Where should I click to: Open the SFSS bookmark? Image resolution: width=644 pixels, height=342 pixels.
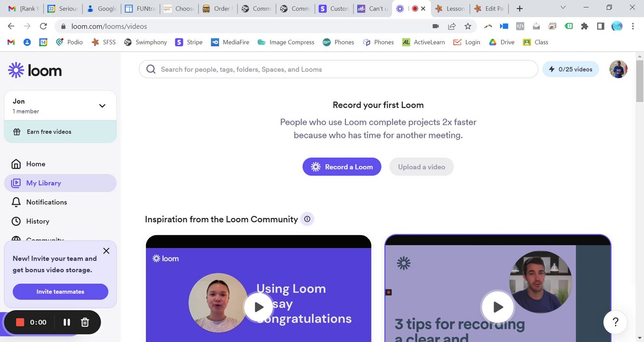(x=103, y=42)
